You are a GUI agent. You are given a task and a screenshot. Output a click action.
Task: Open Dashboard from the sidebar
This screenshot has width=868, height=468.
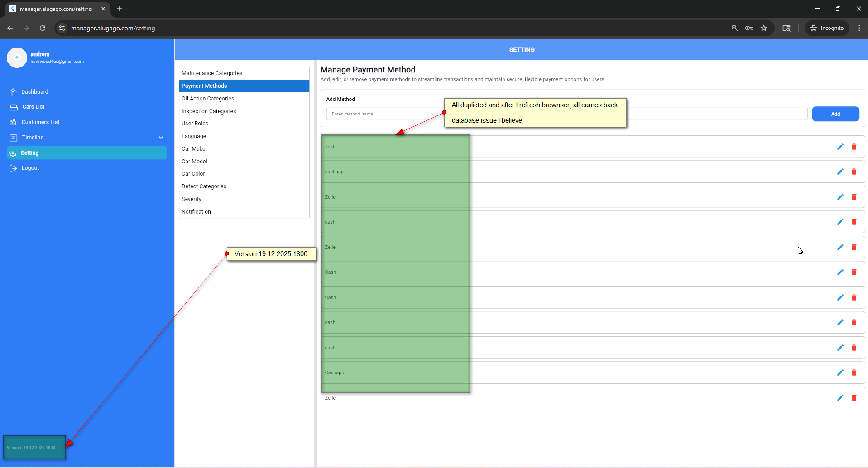point(34,92)
